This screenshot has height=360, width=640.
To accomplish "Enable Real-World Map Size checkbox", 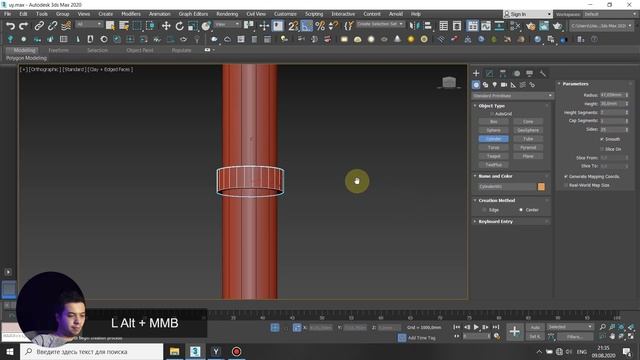I will tap(566, 185).
